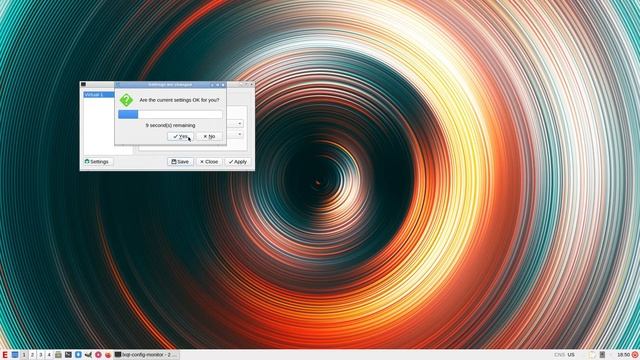Click the clipboard tray icon
This screenshot has width=640, height=360.
592,355
